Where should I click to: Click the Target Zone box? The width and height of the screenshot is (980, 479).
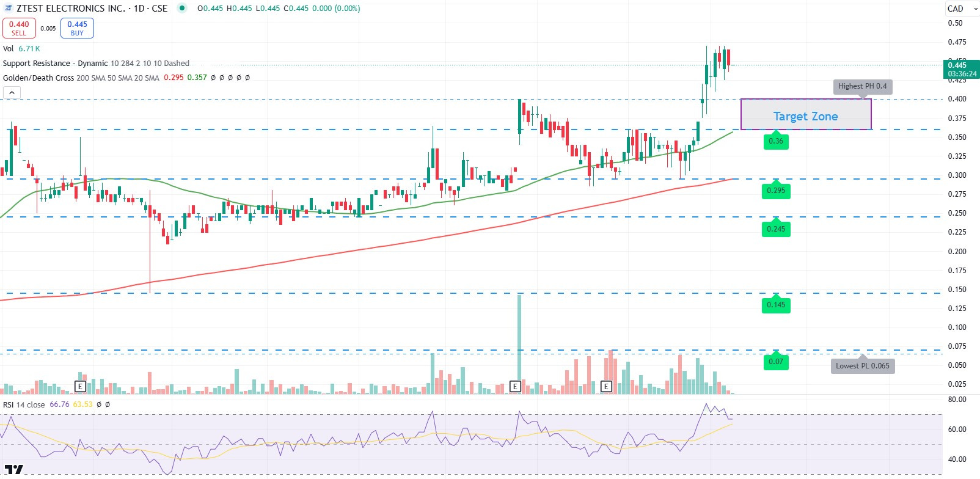(x=806, y=114)
